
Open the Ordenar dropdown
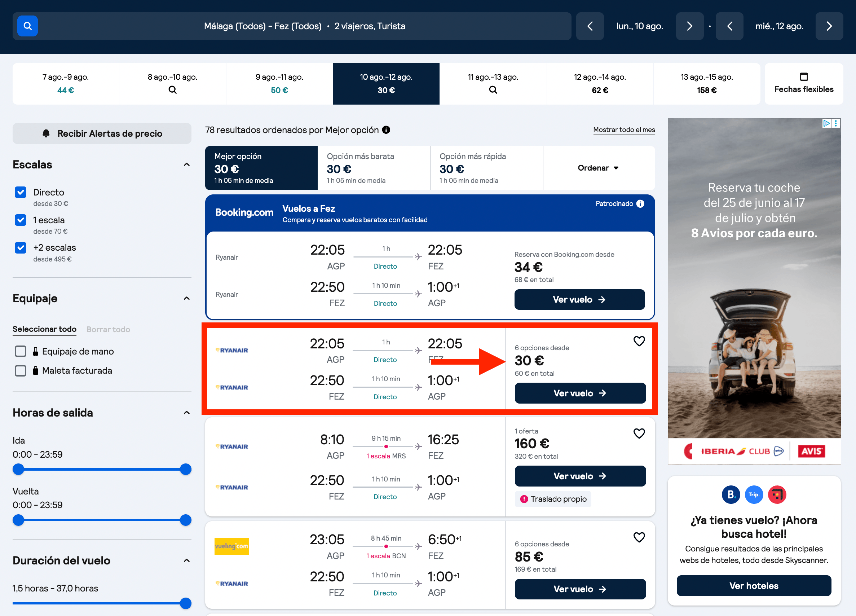point(598,168)
